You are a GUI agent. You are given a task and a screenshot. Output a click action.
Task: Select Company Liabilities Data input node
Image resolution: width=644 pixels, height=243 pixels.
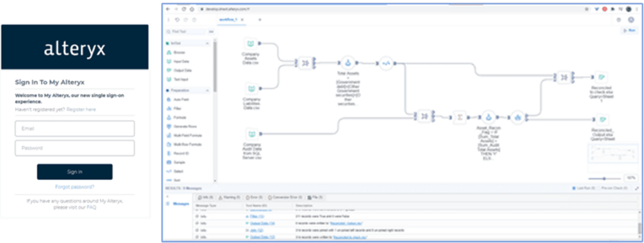click(x=252, y=89)
